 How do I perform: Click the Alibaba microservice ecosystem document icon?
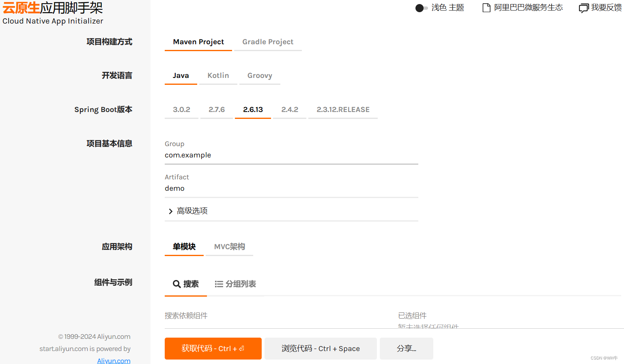click(486, 8)
